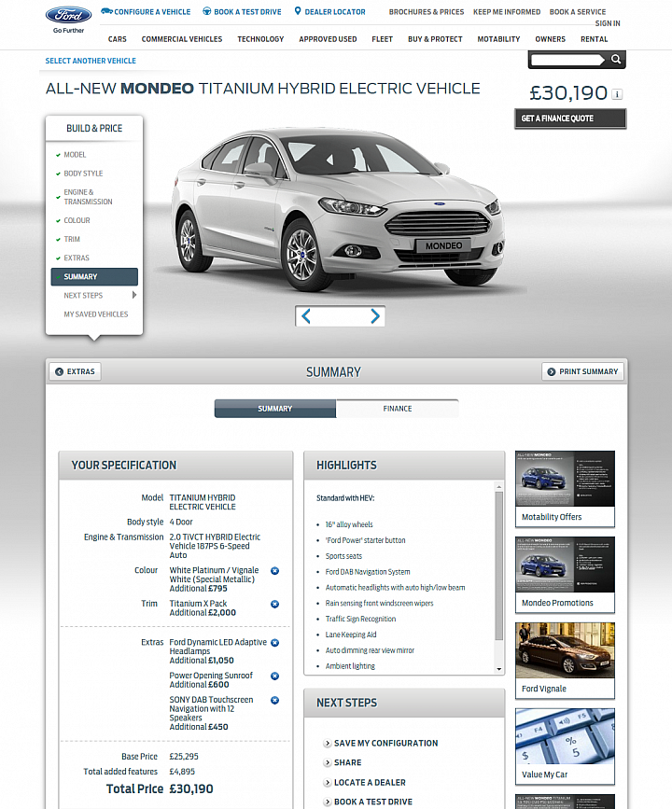
Task: Click Print Summary button
Action: click(582, 371)
